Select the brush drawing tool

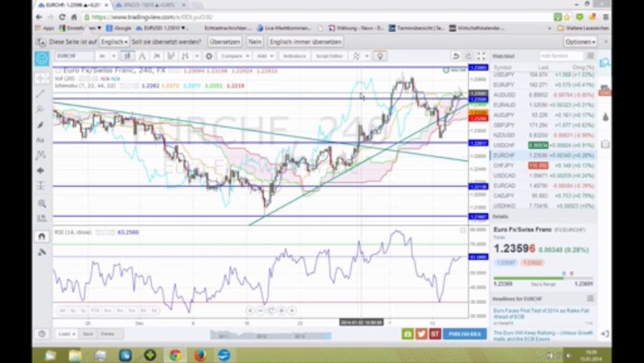click(41, 125)
